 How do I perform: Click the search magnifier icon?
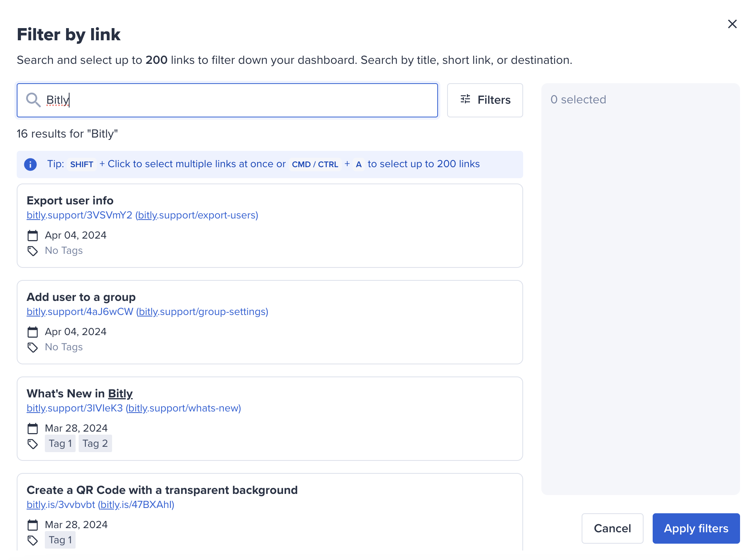click(x=33, y=100)
